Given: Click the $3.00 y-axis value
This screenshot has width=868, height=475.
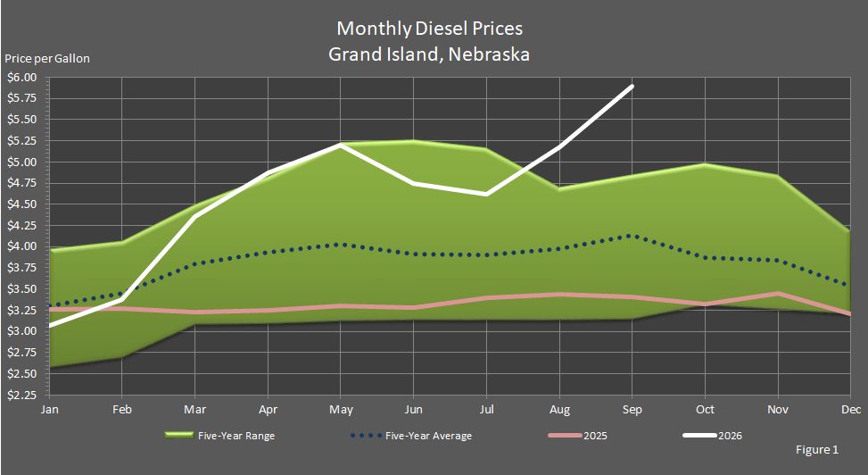Looking at the screenshot, I should (x=21, y=331).
